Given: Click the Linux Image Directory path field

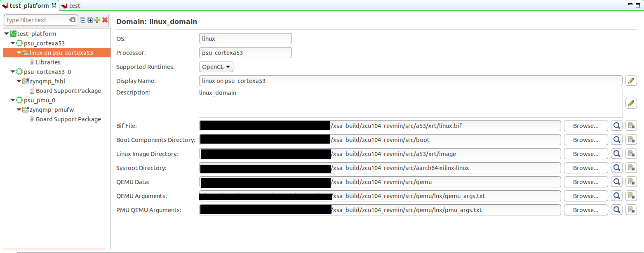Looking at the screenshot, I should click(x=445, y=154).
